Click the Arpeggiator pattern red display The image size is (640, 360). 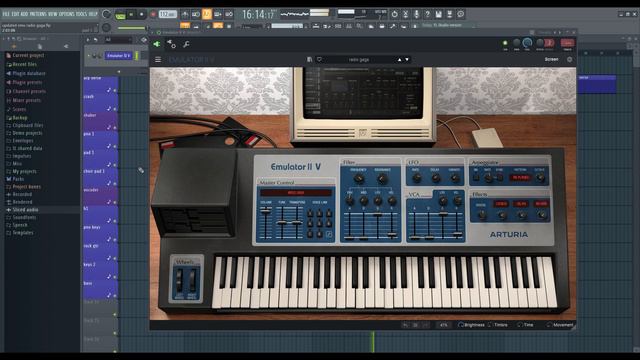[x=520, y=178]
